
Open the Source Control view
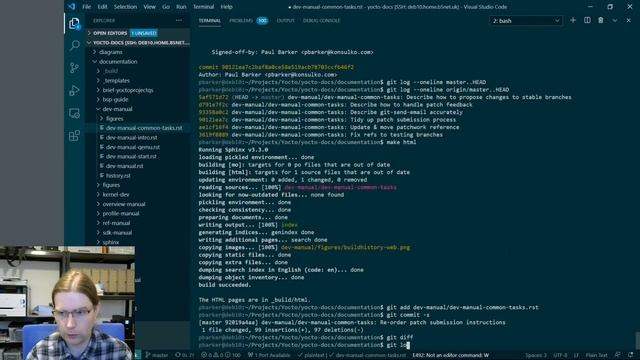74,68
